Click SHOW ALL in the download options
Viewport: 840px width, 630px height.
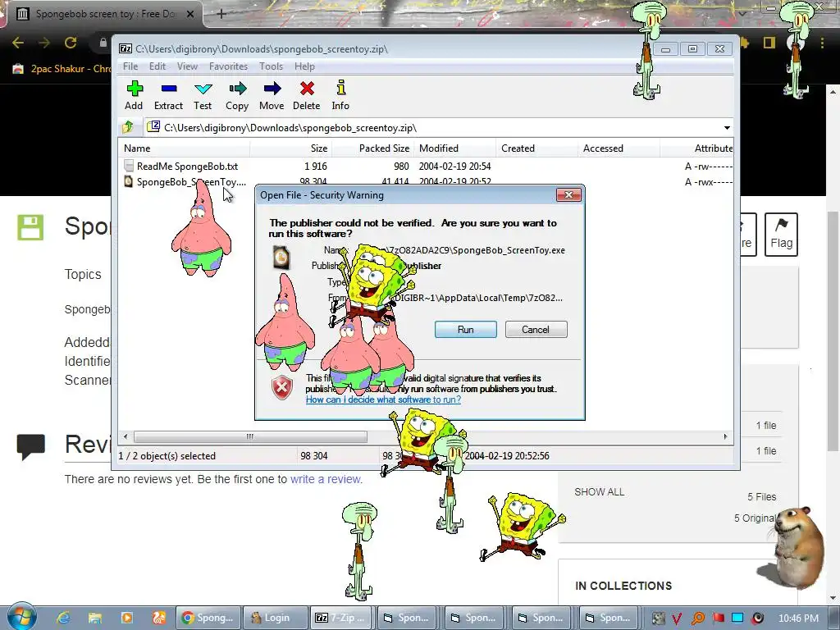click(599, 492)
